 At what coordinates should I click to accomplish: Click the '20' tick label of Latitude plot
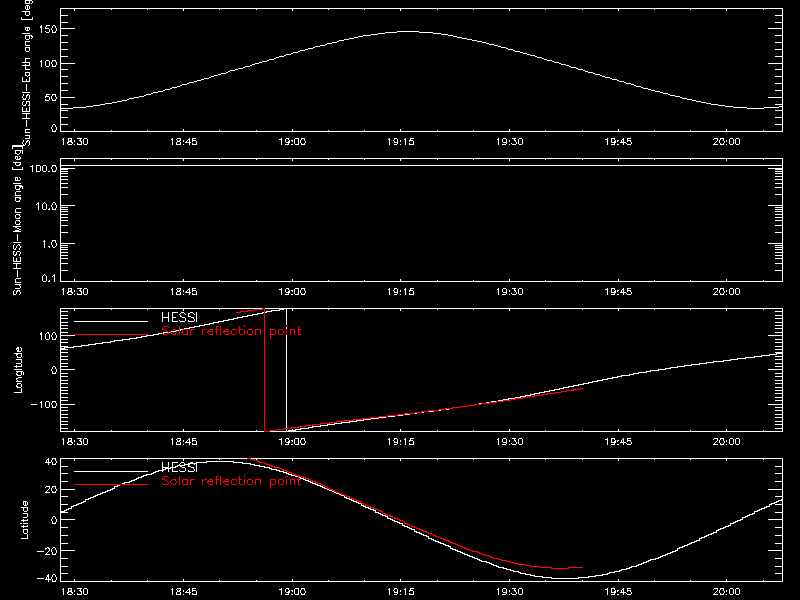point(51,490)
